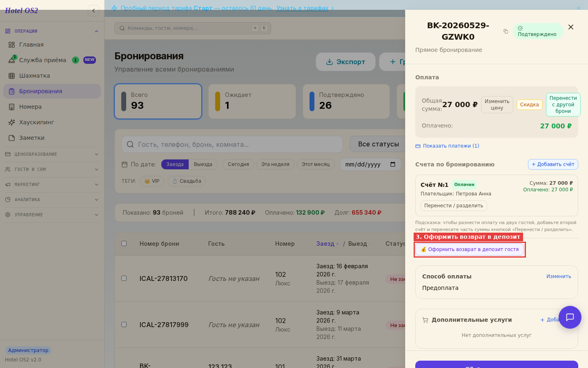
Task: Filter by Выезда date toggle
Action: click(x=203, y=164)
